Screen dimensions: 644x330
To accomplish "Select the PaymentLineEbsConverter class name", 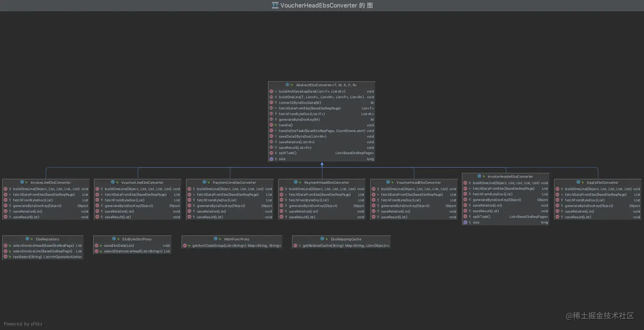I will tap(234, 182).
